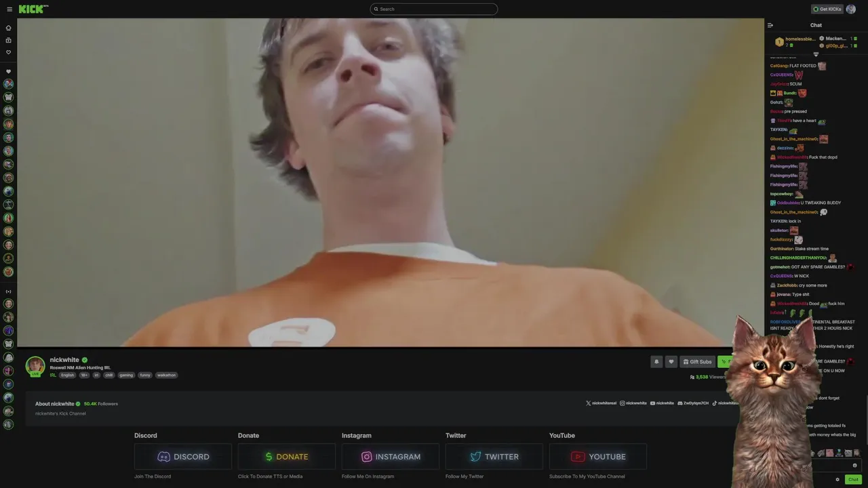This screenshot has width=868, height=488.
Task: Select top gifter homelessbie entry
Action: (794, 41)
